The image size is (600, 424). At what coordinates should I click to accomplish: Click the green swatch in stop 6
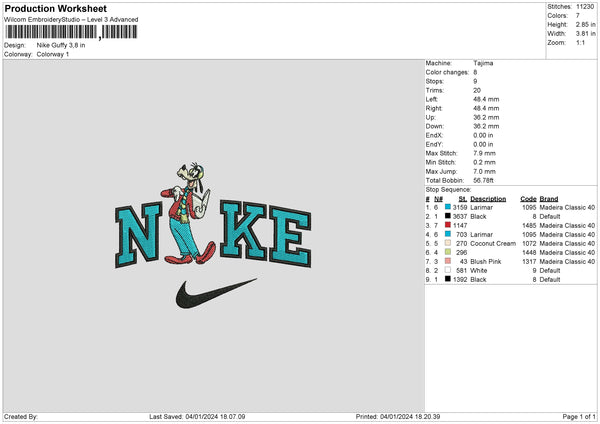(448, 252)
